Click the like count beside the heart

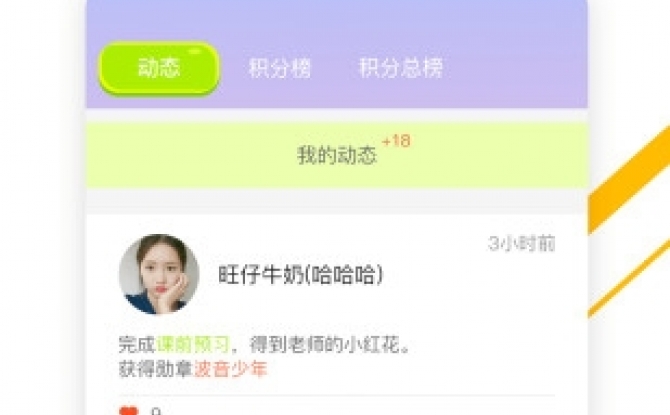[156, 412]
